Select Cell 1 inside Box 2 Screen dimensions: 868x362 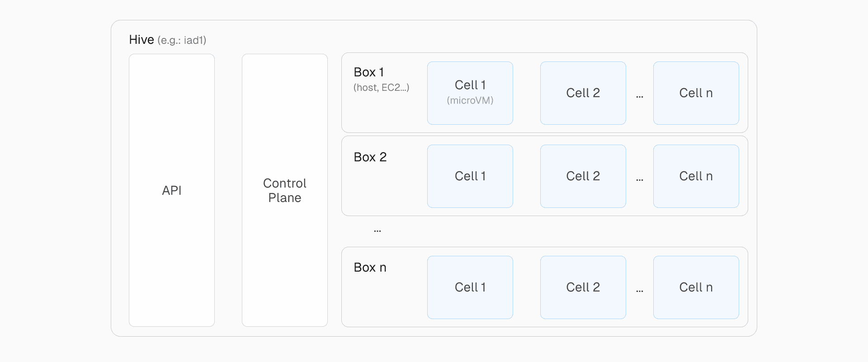[470, 176]
